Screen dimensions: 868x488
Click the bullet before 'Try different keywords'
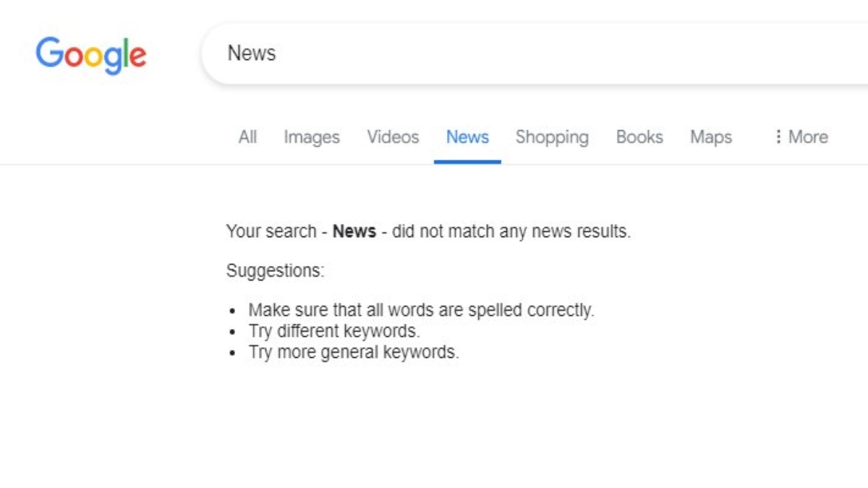pos(233,333)
